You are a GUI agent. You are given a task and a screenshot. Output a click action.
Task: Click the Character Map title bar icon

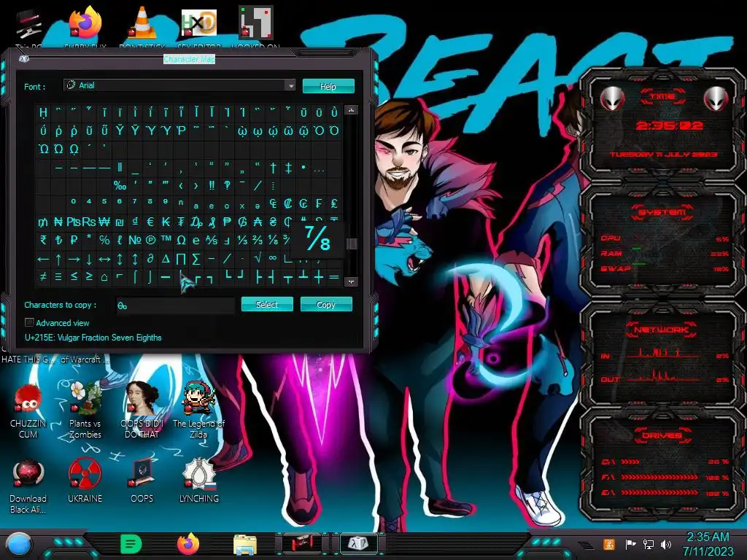point(24,59)
